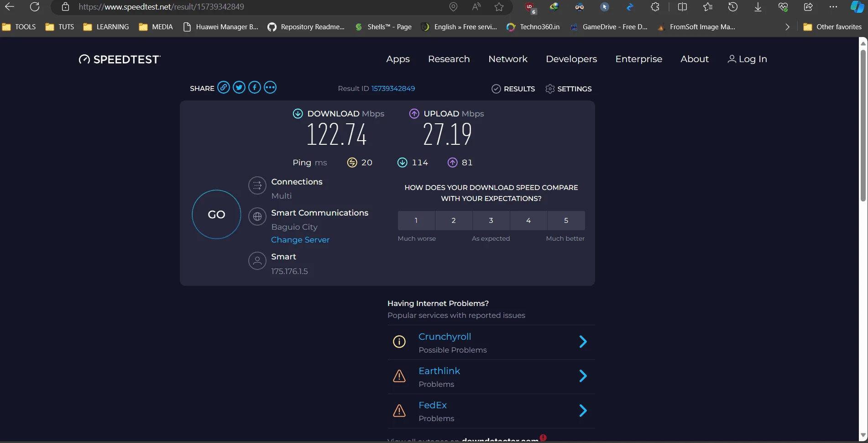Open the GameDrive bookmark
The height and width of the screenshot is (443, 868).
(x=609, y=27)
